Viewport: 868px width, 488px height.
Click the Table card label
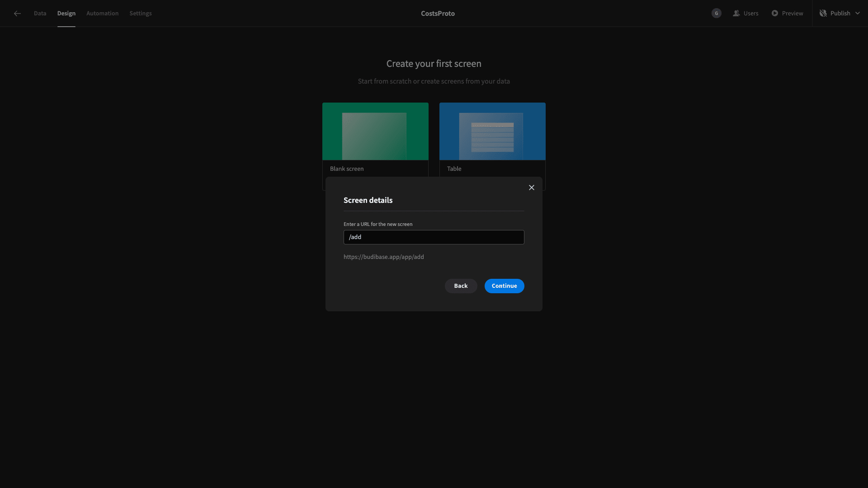coord(454,169)
